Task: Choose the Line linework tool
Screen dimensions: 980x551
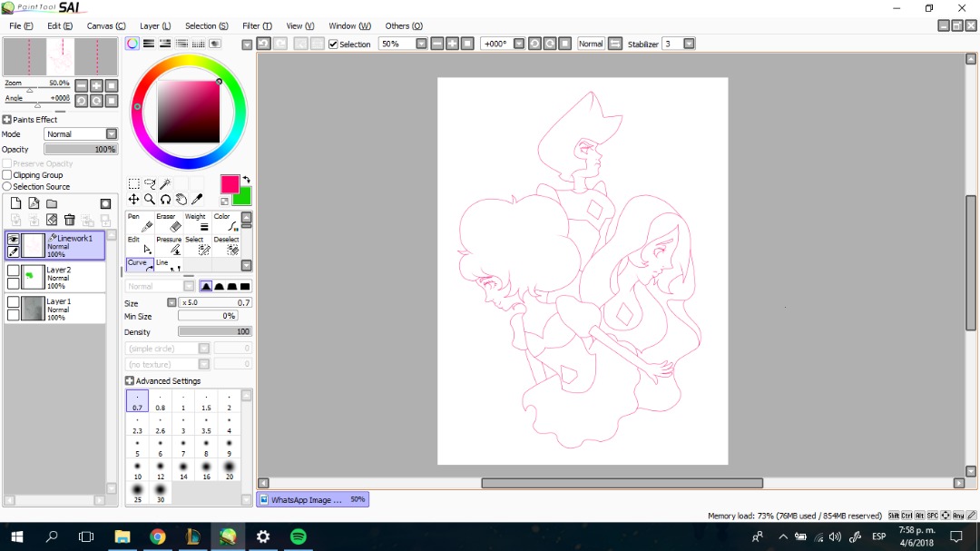Action: pyautogui.click(x=169, y=264)
